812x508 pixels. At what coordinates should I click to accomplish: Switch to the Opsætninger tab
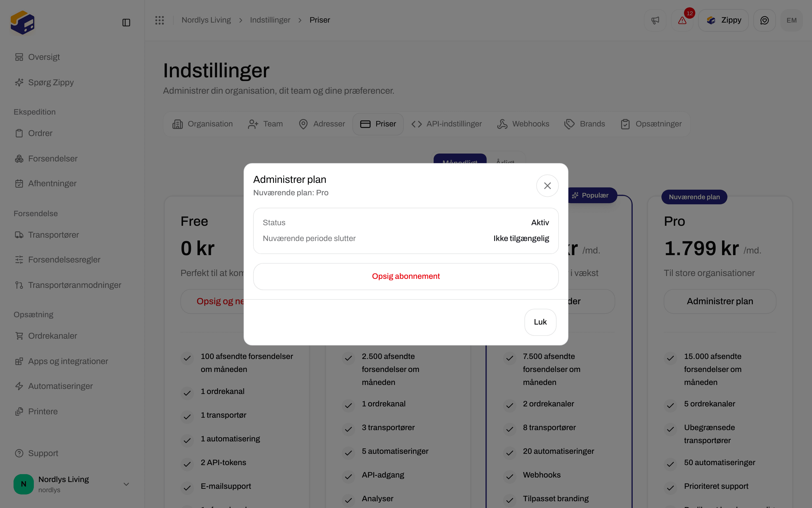[651, 124]
